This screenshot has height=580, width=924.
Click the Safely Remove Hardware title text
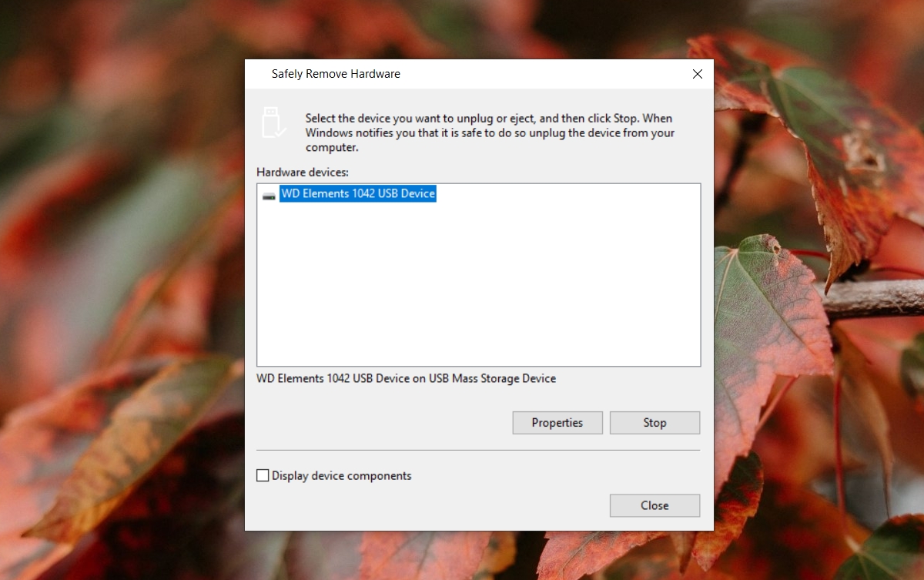pos(336,74)
